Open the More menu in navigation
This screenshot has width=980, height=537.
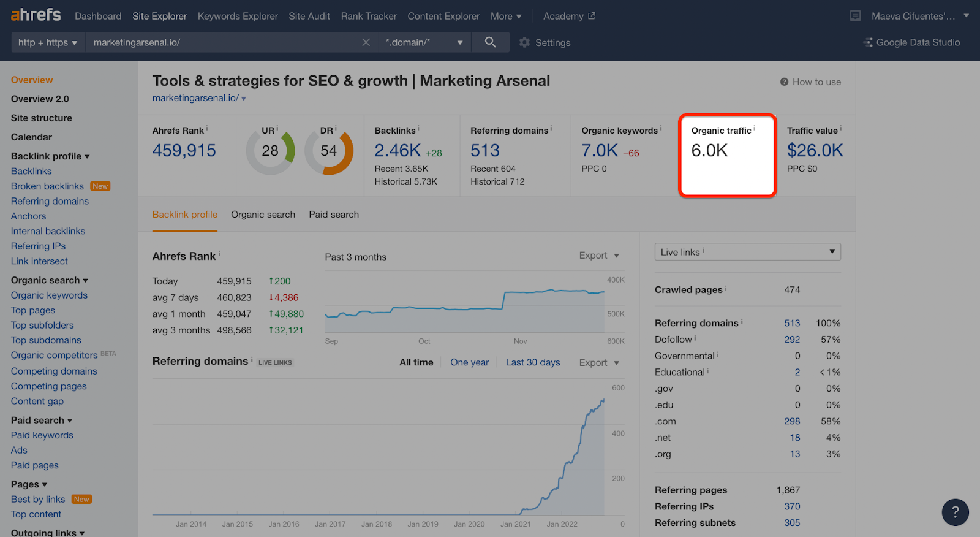point(505,16)
